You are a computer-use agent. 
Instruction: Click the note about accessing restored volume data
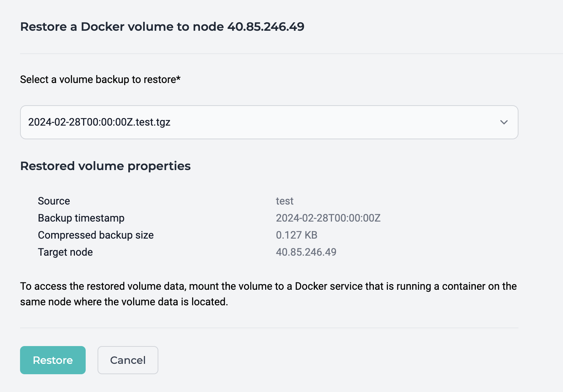[269, 294]
